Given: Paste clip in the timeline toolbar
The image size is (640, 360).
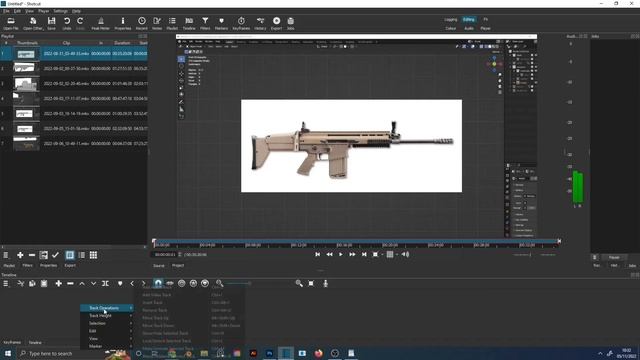Looking at the screenshot, I should tap(44, 283).
